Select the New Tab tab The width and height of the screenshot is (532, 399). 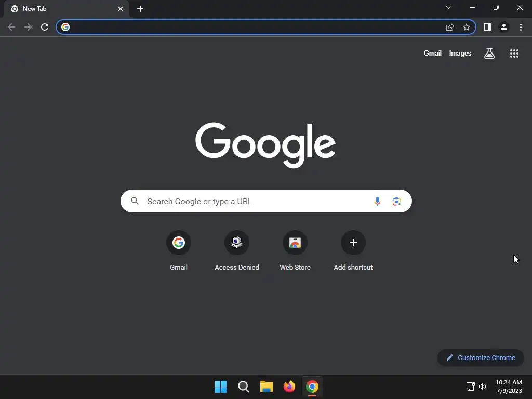click(66, 9)
